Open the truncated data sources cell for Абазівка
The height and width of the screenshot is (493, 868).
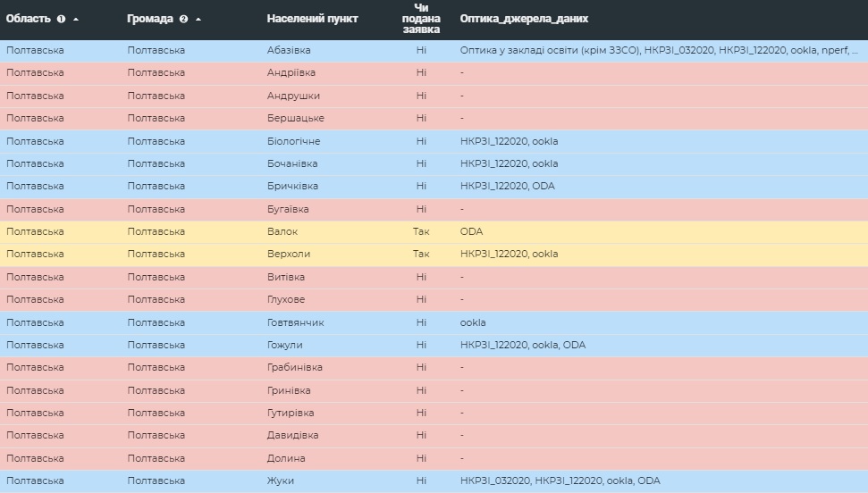coord(659,50)
